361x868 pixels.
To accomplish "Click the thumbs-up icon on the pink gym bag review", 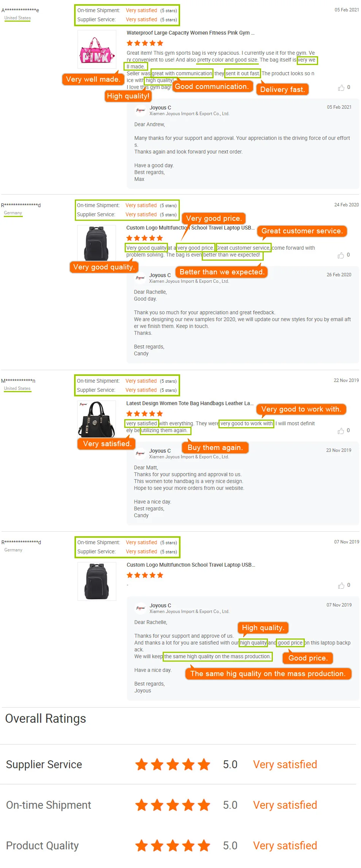I will pos(342,87).
